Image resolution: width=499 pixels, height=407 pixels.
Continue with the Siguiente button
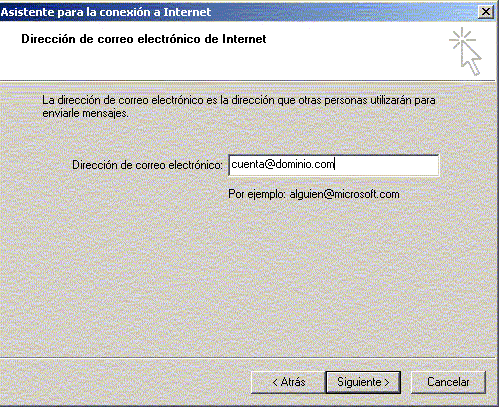pyautogui.click(x=363, y=382)
